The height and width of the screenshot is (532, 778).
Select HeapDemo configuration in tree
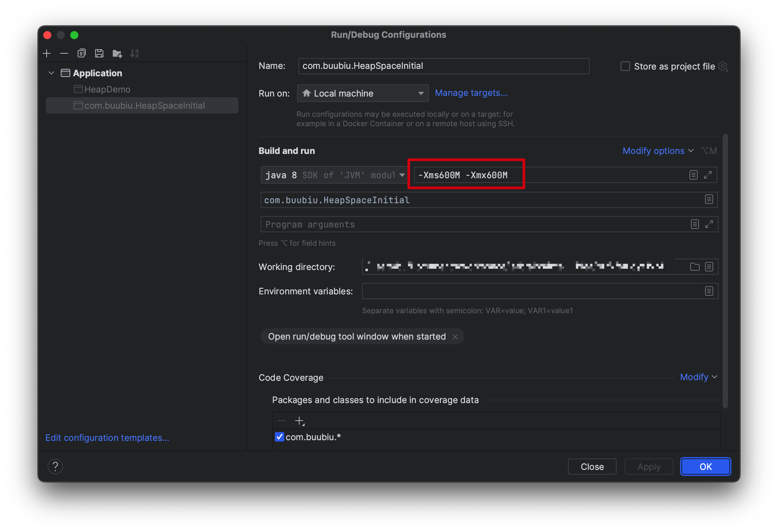pyautogui.click(x=107, y=89)
